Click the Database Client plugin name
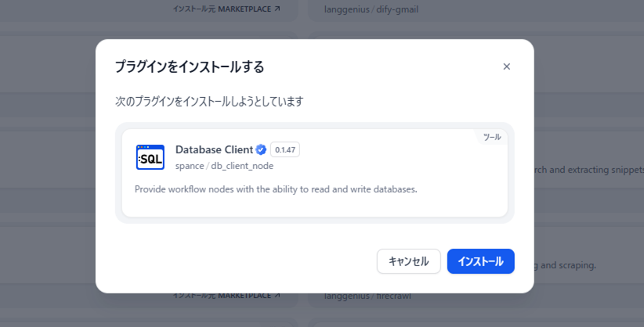The height and width of the screenshot is (327, 644). click(214, 149)
